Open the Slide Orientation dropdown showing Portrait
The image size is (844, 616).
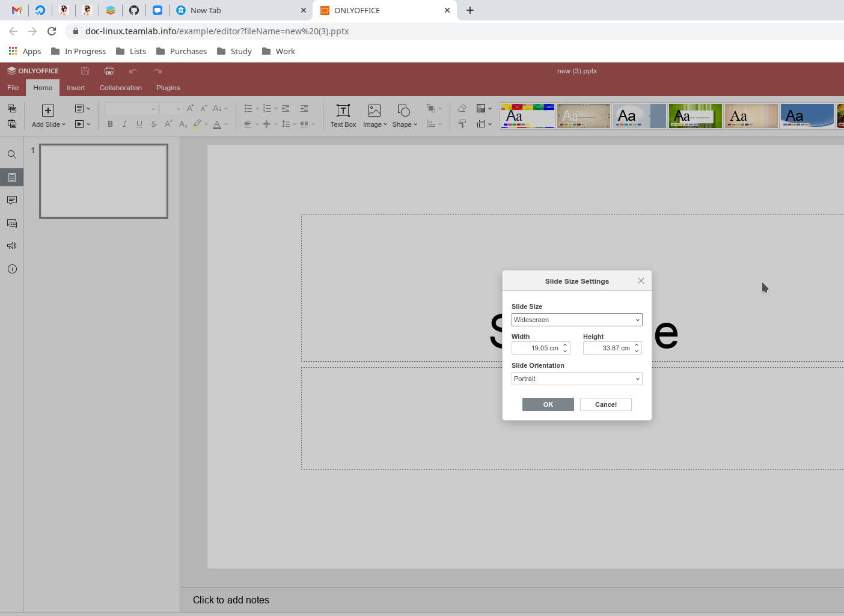tap(576, 379)
